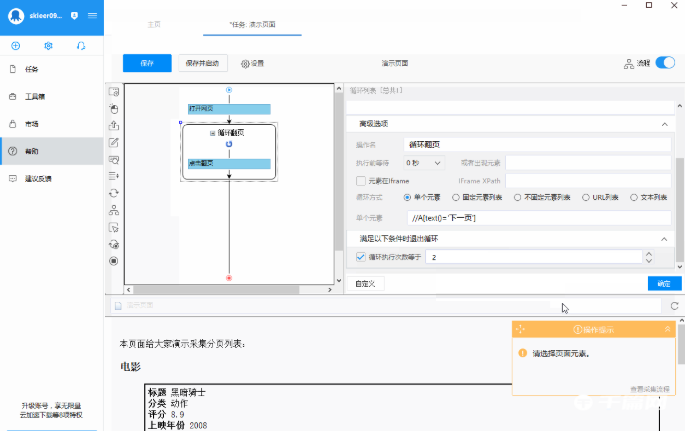Select the input text pencil tool
Image resolution: width=688 pixels, height=431 pixels.
(x=114, y=142)
